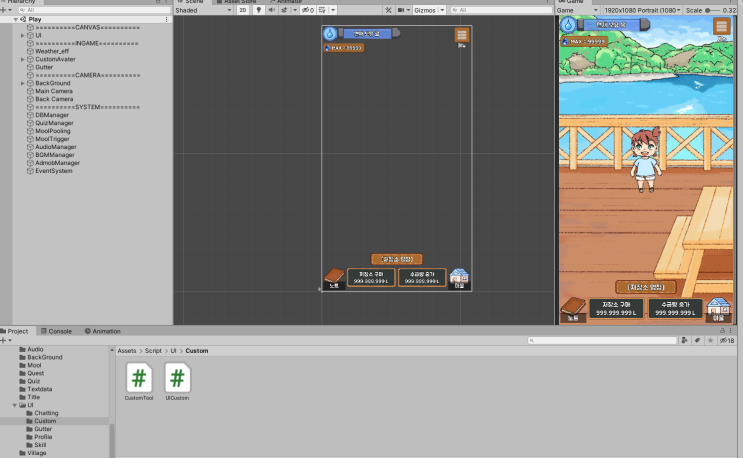Click Search by Type icon in Project

pos(684,340)
